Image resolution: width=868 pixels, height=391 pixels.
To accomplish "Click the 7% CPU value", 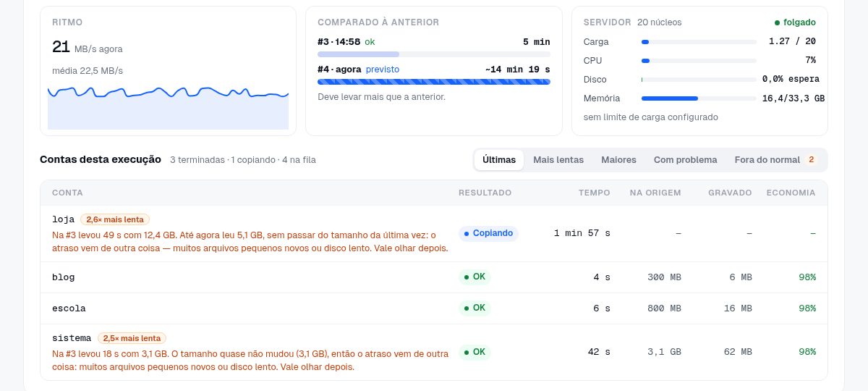I will click(x=810, y=61).
